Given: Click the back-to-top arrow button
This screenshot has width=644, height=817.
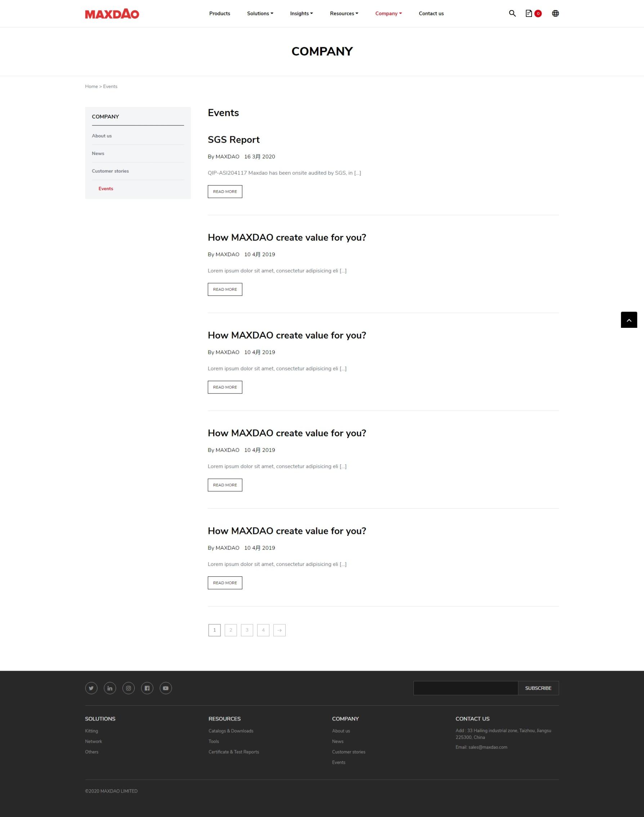Looking at the screenshot, I should 629,320.
